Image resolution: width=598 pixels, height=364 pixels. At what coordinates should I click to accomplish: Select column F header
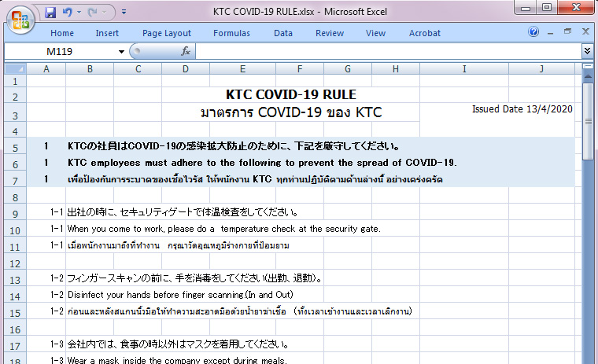tap(300, 69)
